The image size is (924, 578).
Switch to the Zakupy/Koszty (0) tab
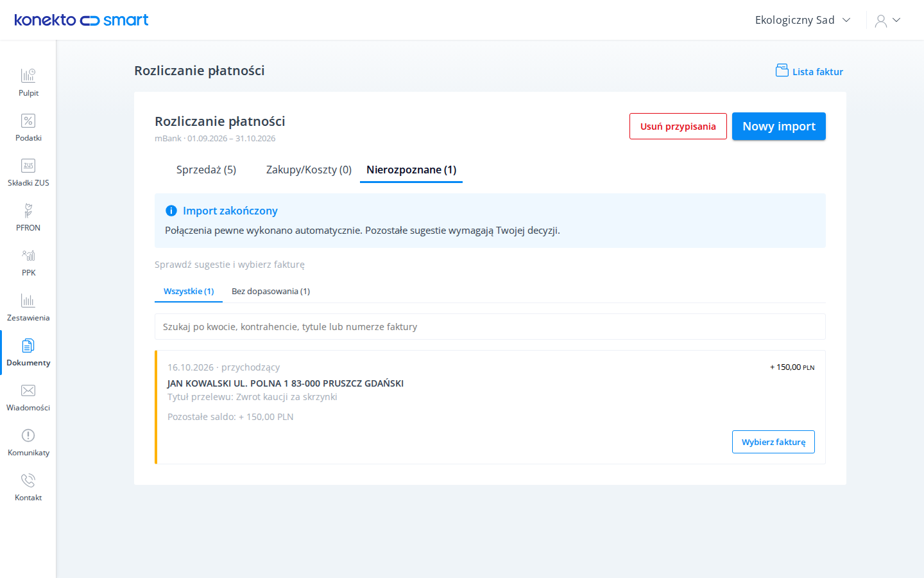(309, 170)
